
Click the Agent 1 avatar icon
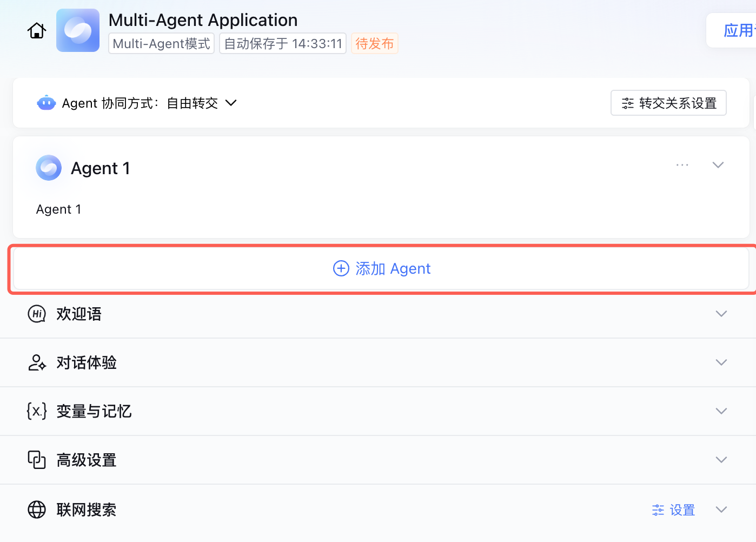click(49, 168)
